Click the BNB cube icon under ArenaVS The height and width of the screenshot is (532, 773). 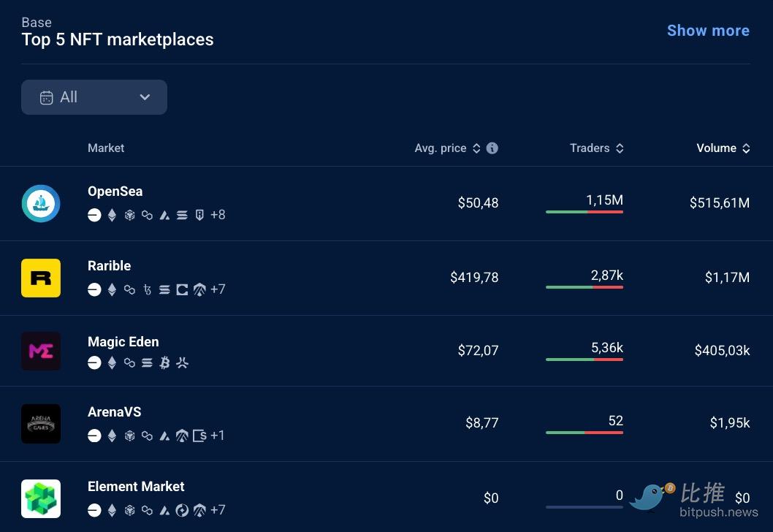tap(129, 436)
